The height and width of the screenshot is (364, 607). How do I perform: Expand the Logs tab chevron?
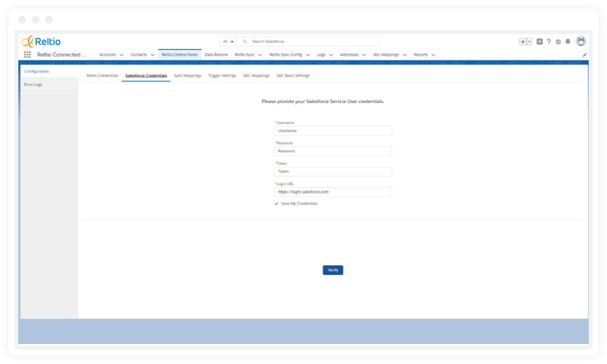tap(331, 55)
